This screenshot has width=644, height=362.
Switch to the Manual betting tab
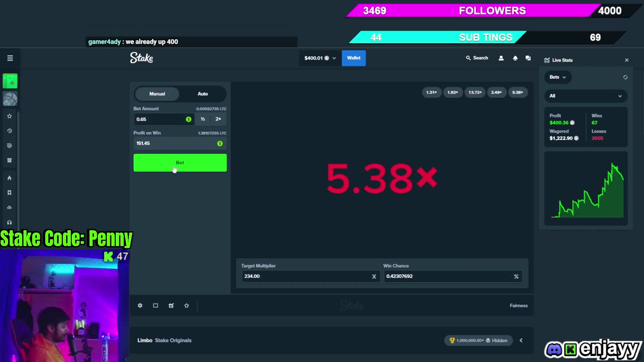click(x=157, y=94)
